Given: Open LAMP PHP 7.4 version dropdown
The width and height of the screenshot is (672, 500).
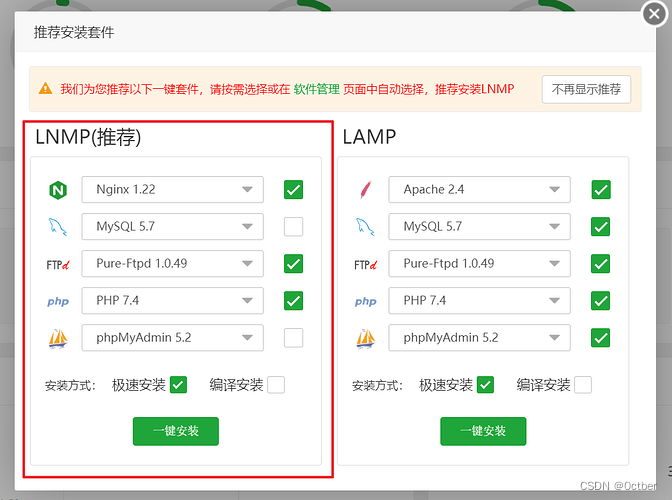Looking at the screenshot, I should 480,301.
